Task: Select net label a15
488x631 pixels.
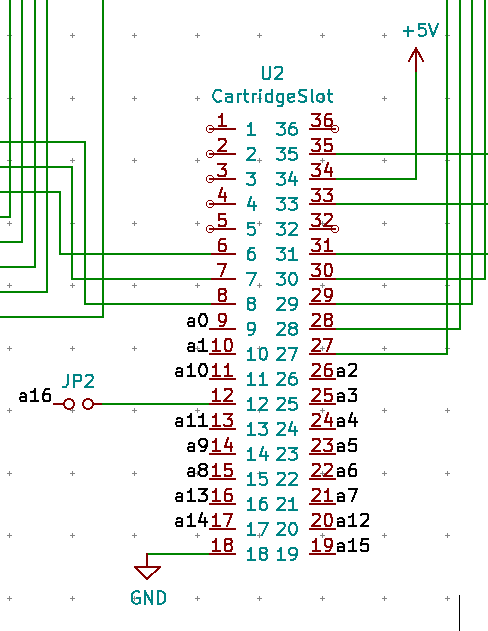Action: pos(353,546)
